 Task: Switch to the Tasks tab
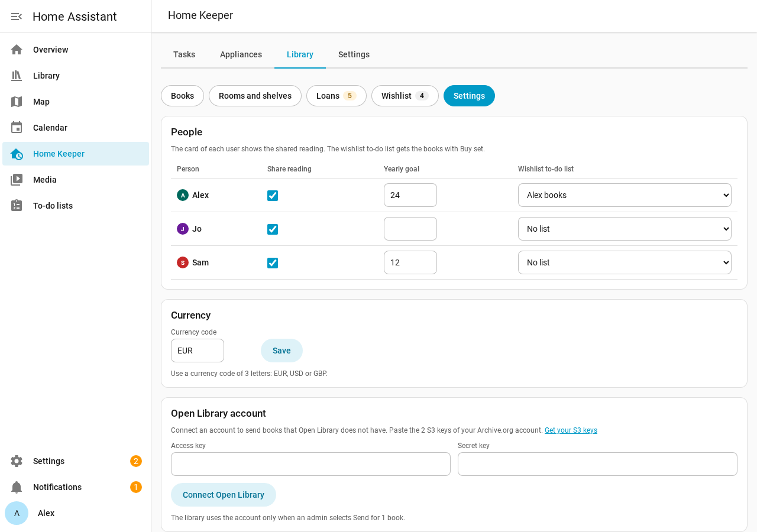[184, 54]
